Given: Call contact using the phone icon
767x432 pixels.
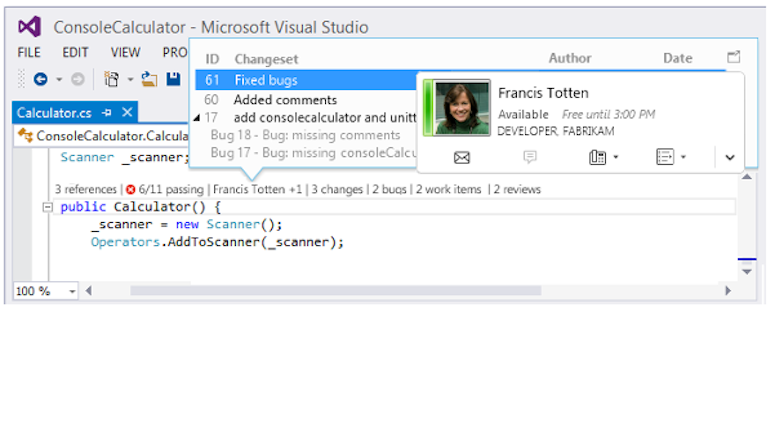Looking at the screenshot, I should click(x=597, y=157).
